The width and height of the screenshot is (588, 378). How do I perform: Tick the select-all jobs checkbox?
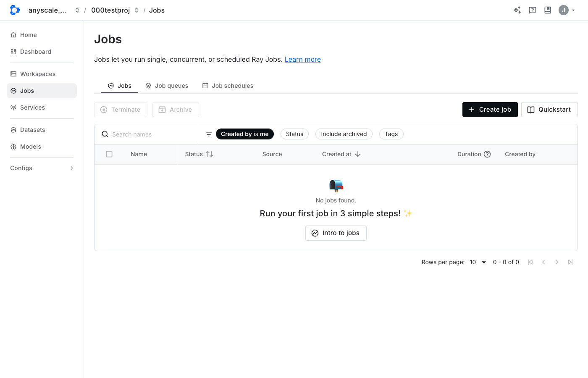pyautogui.click(x=109, y=154)
